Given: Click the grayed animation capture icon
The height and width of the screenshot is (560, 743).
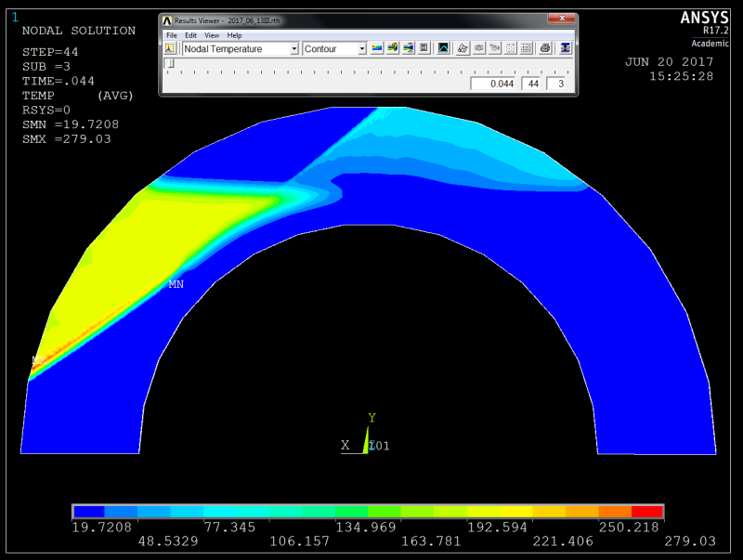Looking at the screenshot, I should (x=495, y=48).
